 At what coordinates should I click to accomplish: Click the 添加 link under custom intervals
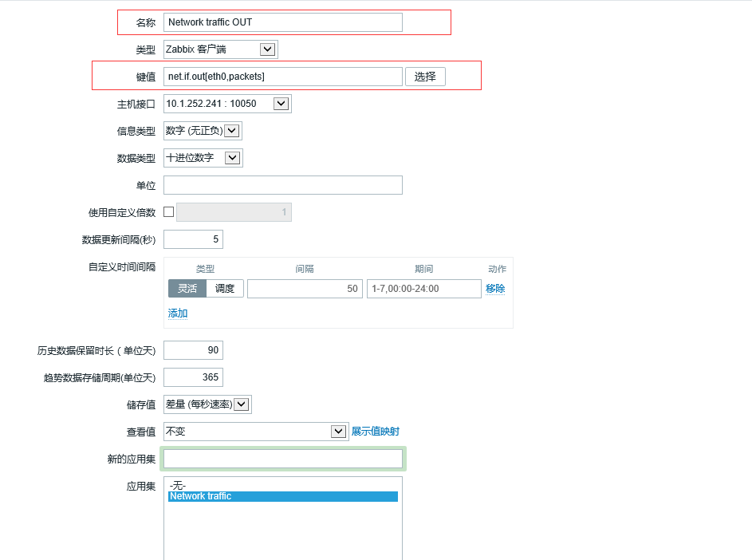click(x=178, y=314)
